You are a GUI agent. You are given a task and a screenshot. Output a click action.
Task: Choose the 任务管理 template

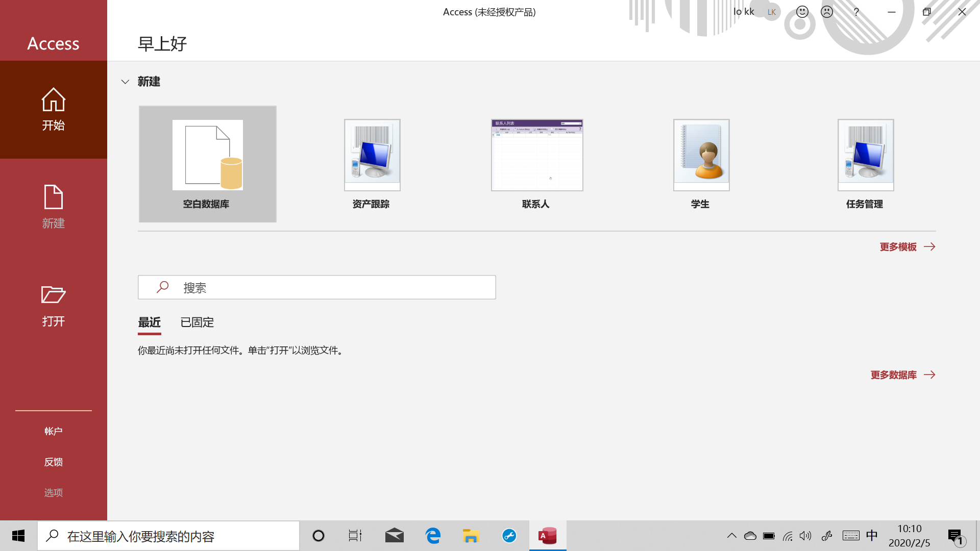tap(865, 164)
